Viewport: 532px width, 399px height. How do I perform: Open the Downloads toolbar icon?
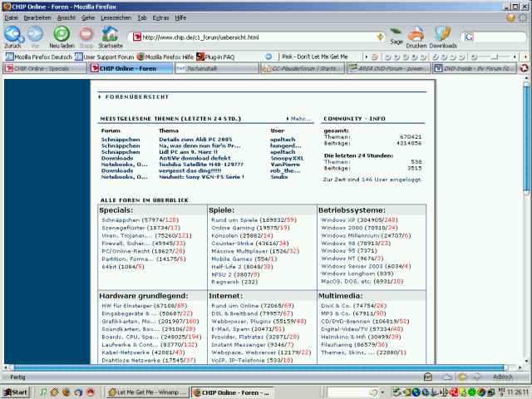click(x=443, y=34)
